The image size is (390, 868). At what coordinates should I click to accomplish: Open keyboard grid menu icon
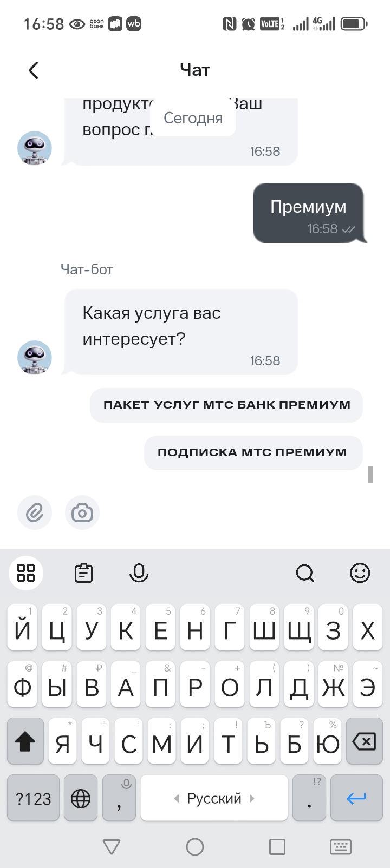(x=26, y=573)
